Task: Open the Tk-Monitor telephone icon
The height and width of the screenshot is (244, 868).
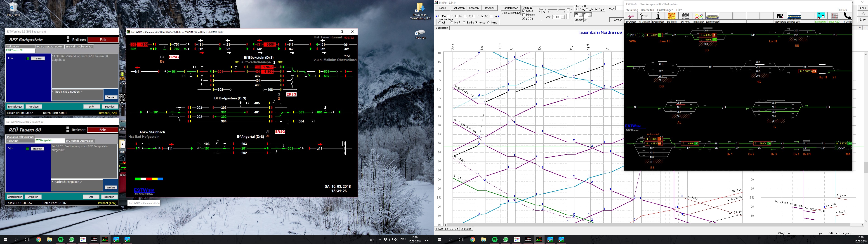Action: 847,16
